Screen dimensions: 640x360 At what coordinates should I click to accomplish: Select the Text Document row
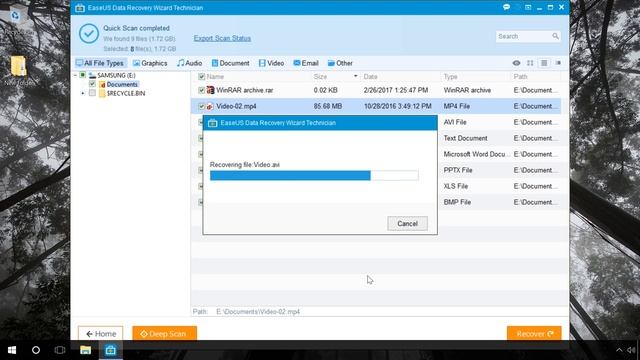499,138
